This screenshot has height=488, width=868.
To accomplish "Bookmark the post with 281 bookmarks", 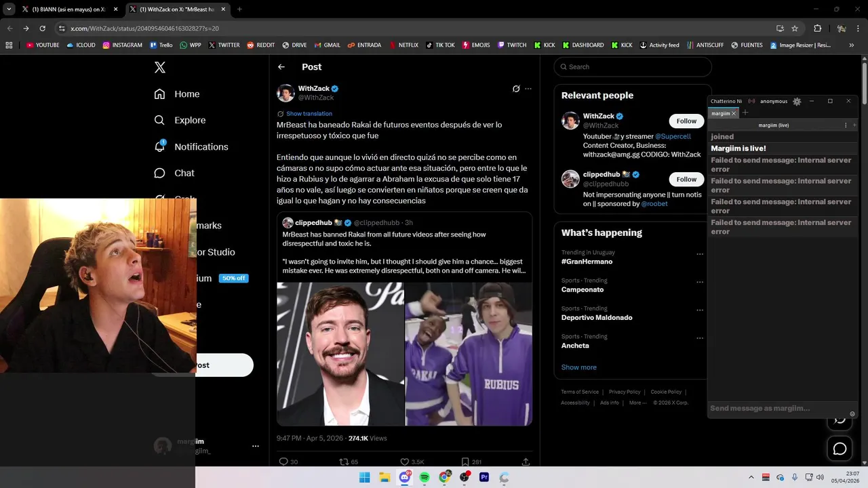I will (465, 462).
